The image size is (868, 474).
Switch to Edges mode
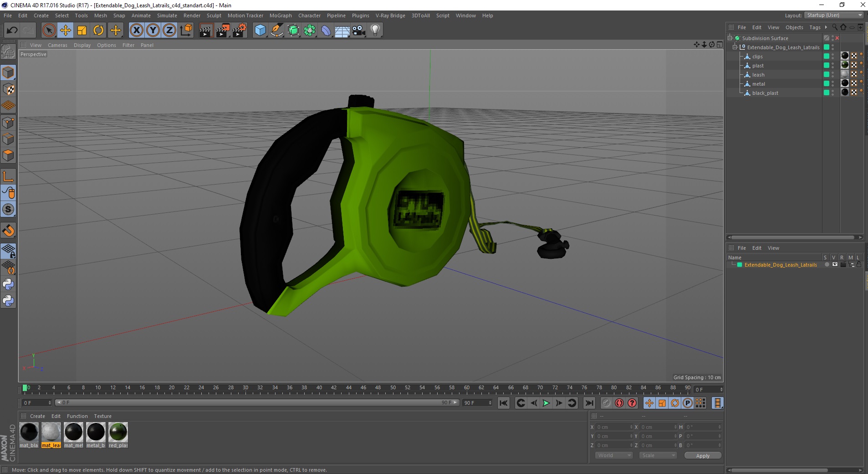click(8, 139)
